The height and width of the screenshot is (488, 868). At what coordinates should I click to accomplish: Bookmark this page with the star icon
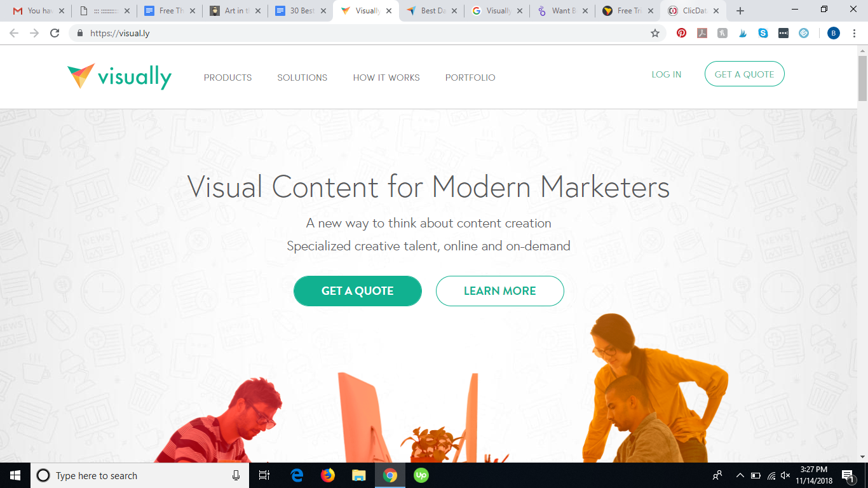pyautogui.click(x=655, y=33)
